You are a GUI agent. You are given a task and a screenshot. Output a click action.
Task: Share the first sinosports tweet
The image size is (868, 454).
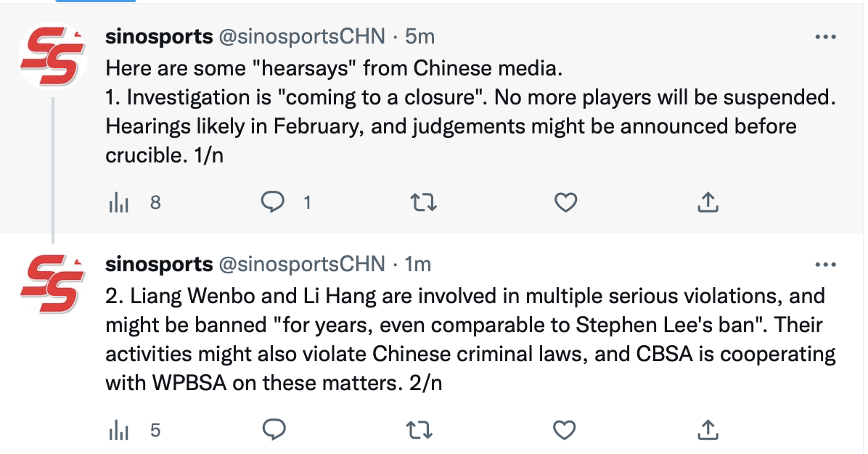[x=708, y=204]
